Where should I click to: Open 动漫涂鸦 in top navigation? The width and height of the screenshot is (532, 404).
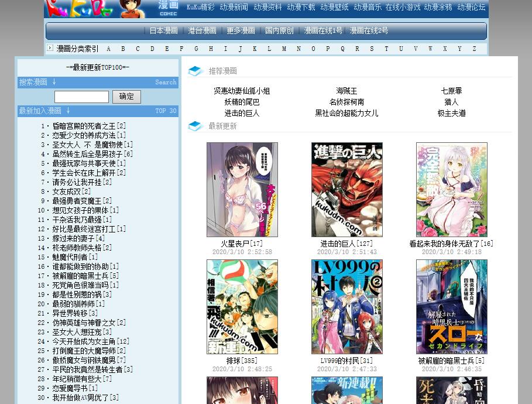coord(438,7)
